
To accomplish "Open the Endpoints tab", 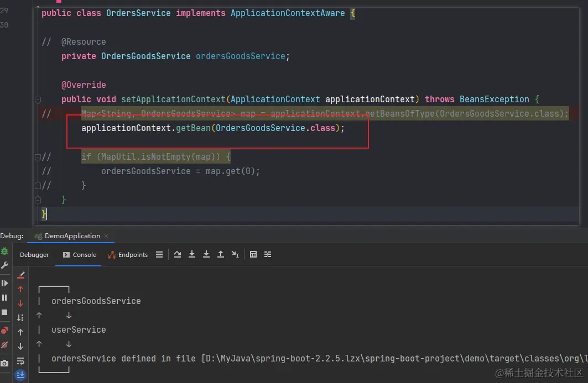I will 128,255.
